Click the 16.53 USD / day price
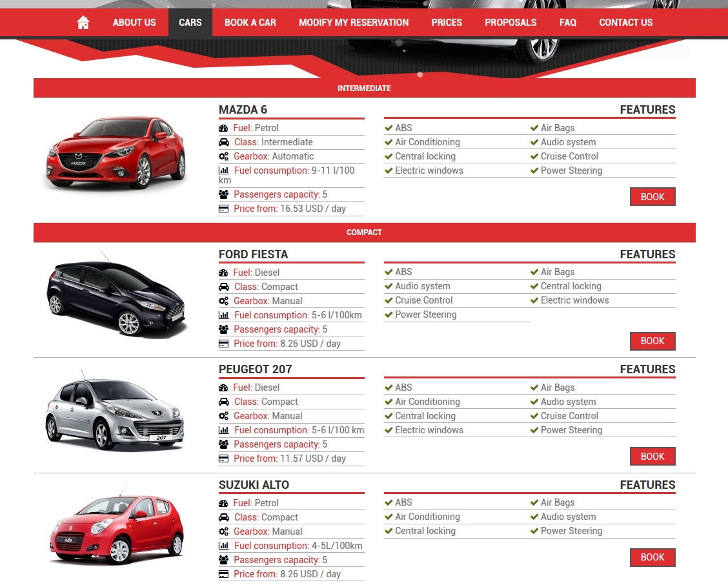This screenshot has height=587, width=728. coord(313,209)
